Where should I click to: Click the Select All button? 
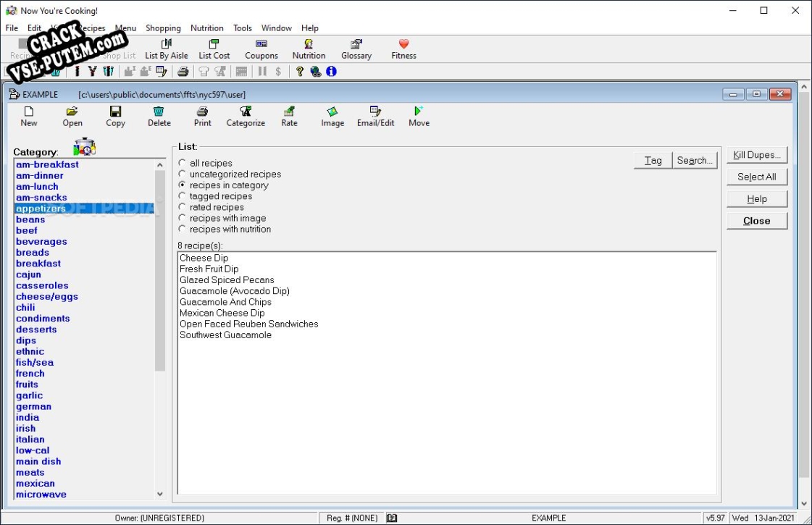click(757, 177)
